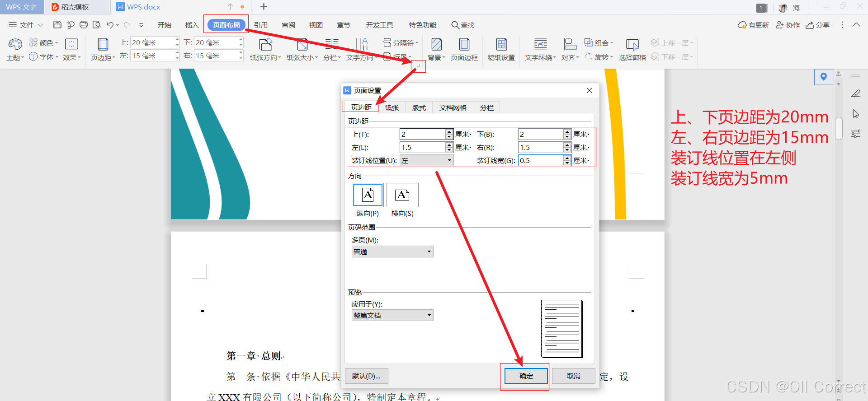Click the Share (分享) button

[x=817, y=25]
